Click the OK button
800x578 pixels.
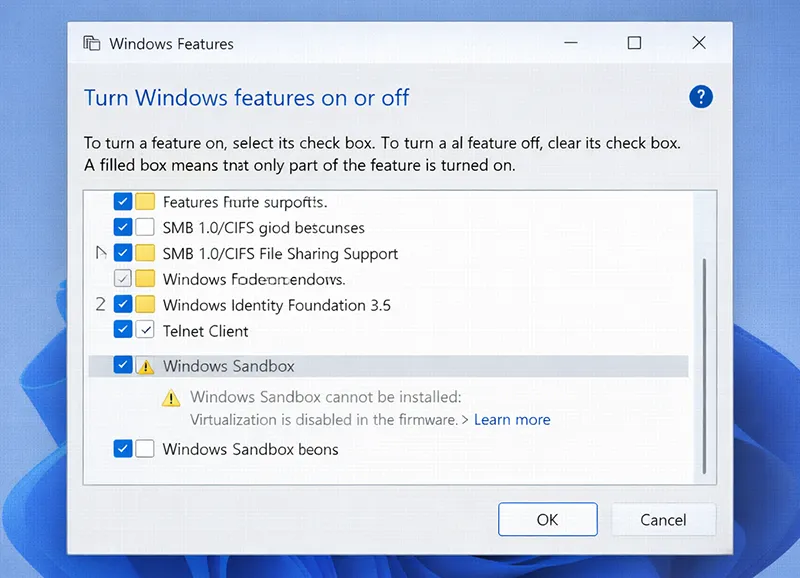(x=547, y=519)
